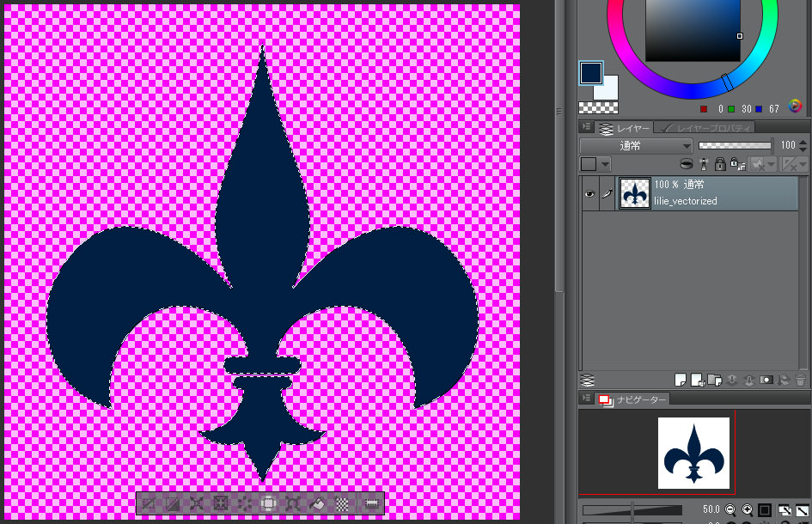Open the layer palette color dropdown arrow

tap(606, 164)
